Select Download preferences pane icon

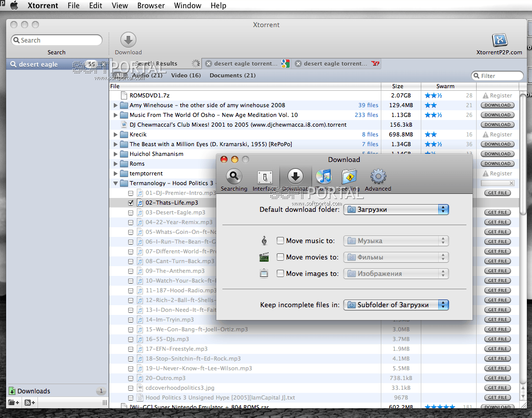(295, 176)
